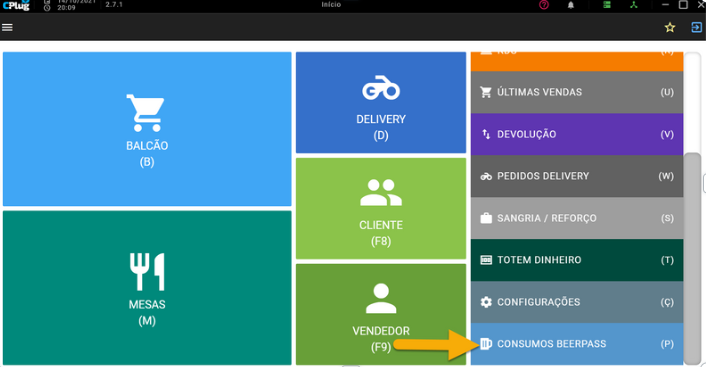Image resolution: width=706 pixels, height=367 pixels.
Task: Open the Balcão shopping cart tile
Action: (147, 129)
